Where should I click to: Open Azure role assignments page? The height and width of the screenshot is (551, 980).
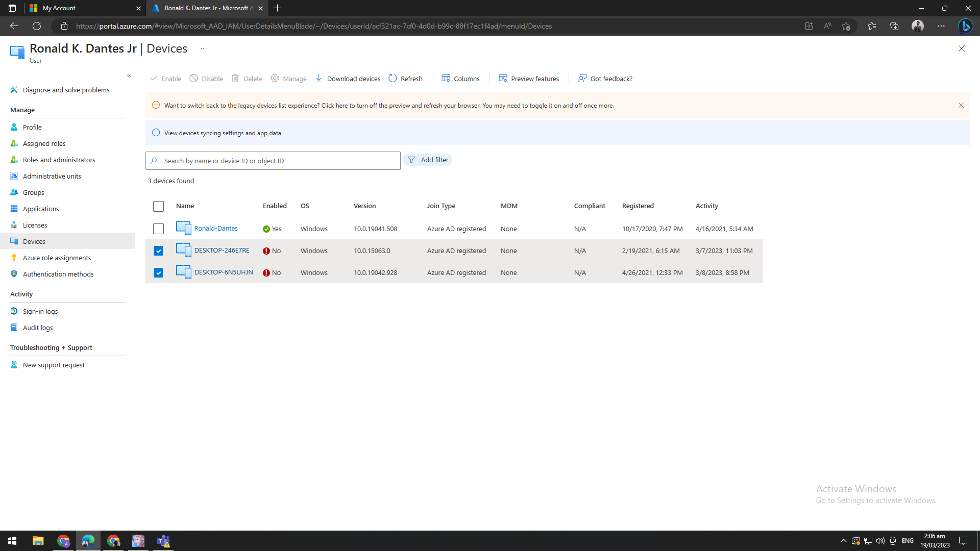(57, 258)
